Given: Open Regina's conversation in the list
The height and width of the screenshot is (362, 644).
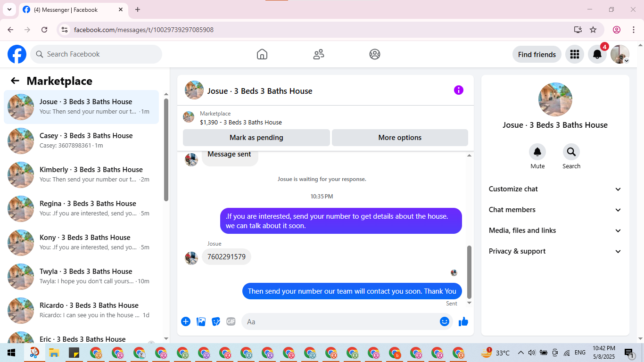Looking at the screenshot, I should [x=81, y=209].
